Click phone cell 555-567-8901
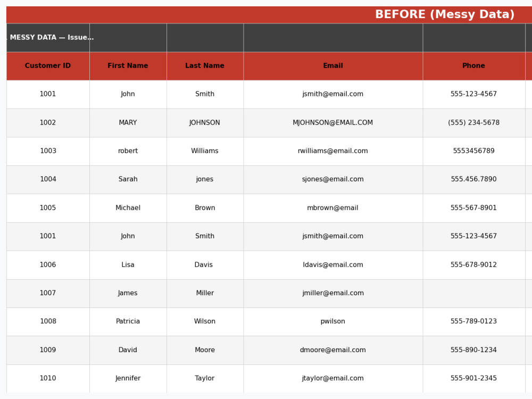 (473, 208)
